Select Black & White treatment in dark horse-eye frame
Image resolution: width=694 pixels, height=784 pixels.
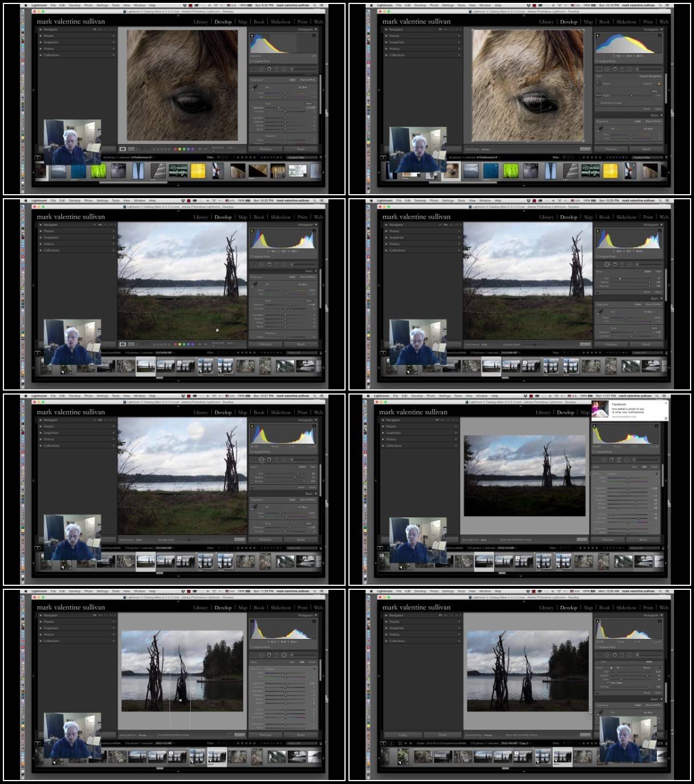tap(308, 80)
